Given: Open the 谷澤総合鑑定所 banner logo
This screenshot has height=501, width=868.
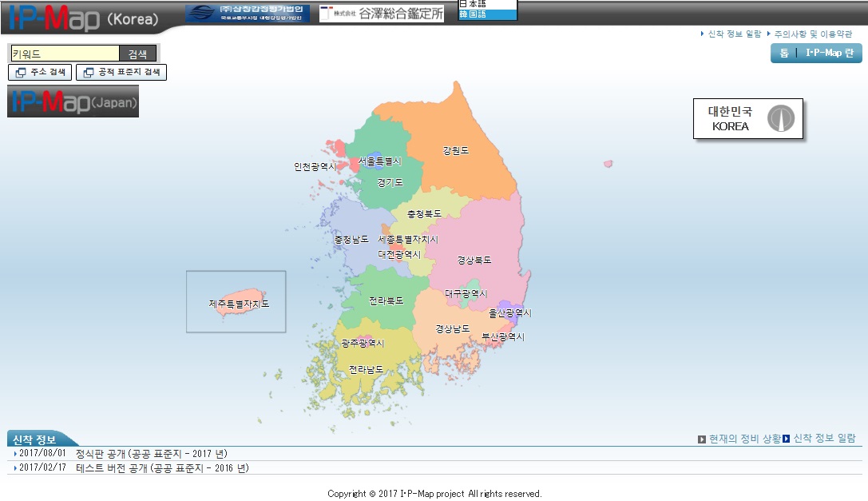Looking at the screenshot, I should tap(382, 14).
